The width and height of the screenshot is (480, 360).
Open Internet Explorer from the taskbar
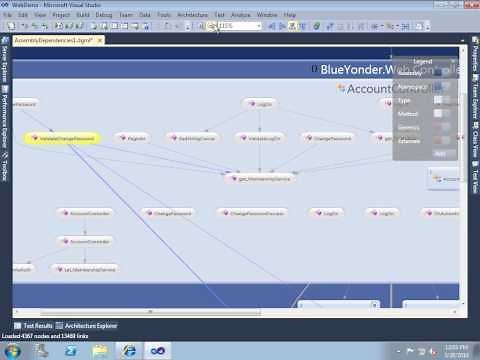(x=129, y=351)
